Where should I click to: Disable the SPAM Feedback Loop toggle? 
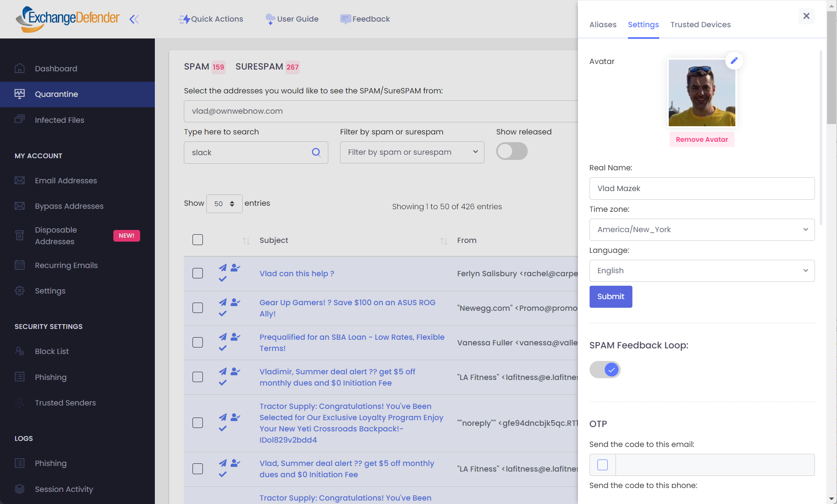click(605, 370)
